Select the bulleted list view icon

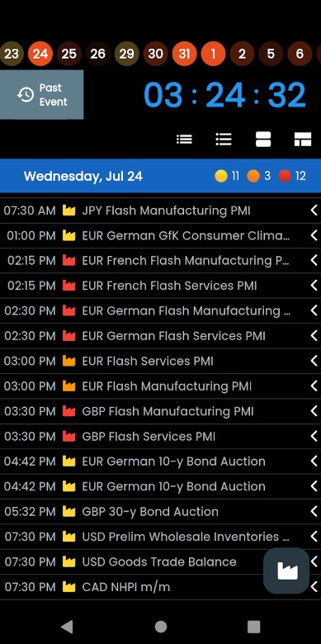click(224, 140)
